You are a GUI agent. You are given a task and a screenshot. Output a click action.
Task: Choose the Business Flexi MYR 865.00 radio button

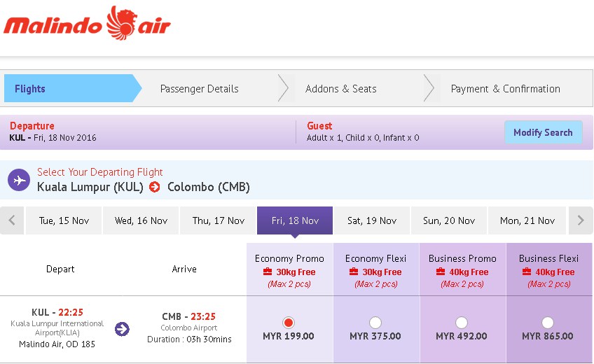(x=547, y=323)
